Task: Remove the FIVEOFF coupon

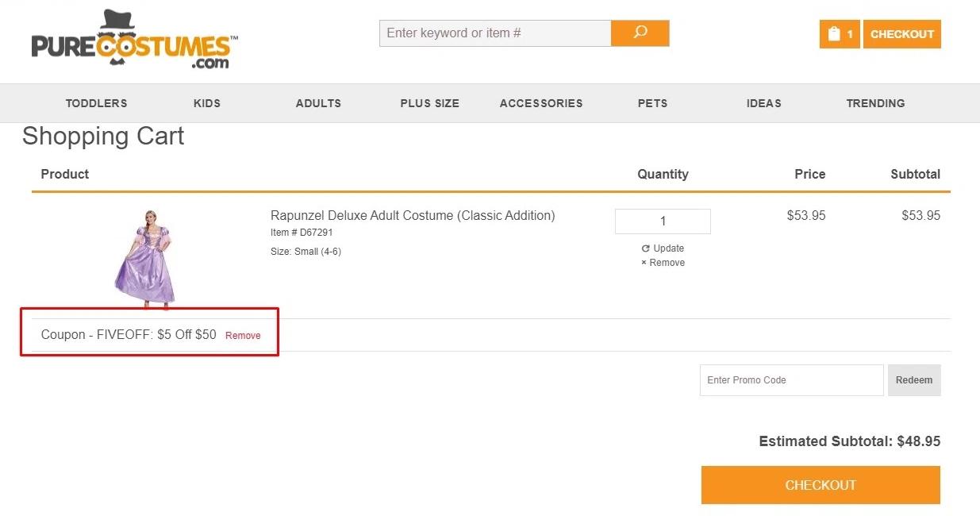Action: click(243, 336)
